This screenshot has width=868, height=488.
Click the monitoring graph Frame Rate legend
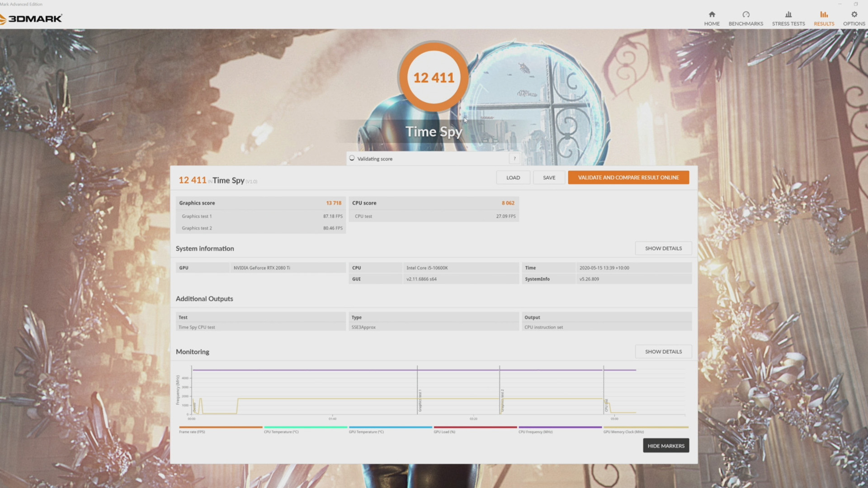pos(191,432)
